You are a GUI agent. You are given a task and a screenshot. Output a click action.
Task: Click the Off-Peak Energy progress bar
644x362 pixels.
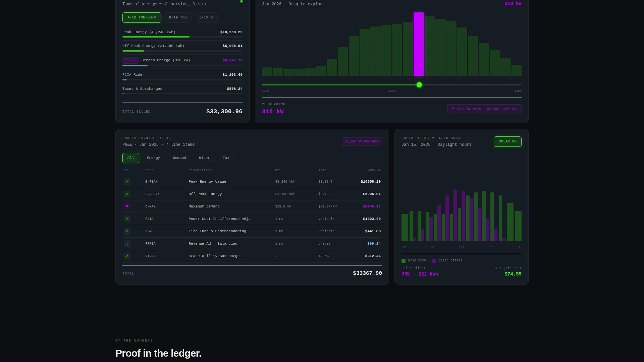pyautogui.click(x=182, y=51)
